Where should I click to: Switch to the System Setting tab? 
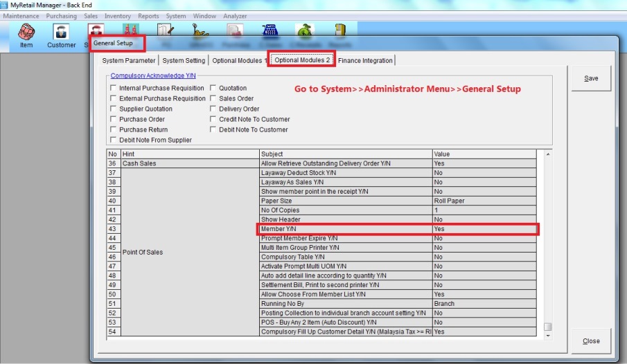pos(184,61)
